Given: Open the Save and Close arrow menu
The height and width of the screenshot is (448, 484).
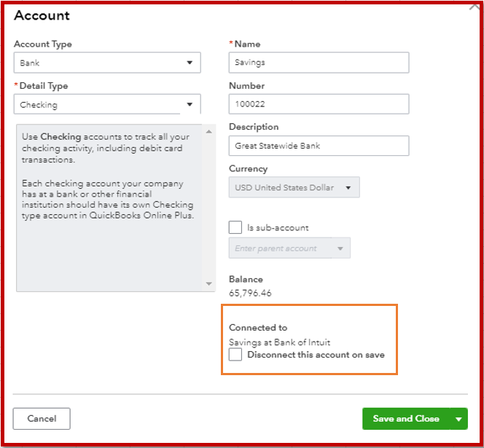Looking at the screenshot, I should pos(458,419).
